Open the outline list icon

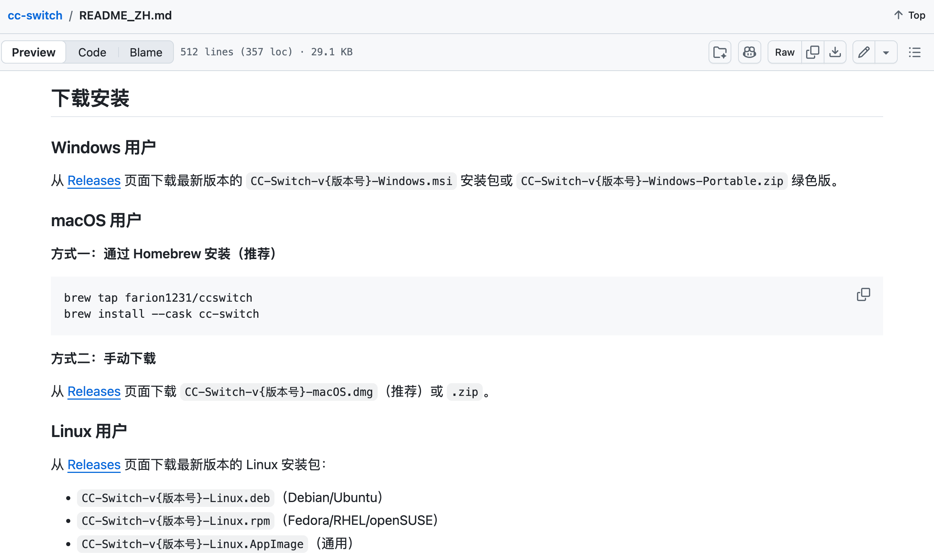915,52
